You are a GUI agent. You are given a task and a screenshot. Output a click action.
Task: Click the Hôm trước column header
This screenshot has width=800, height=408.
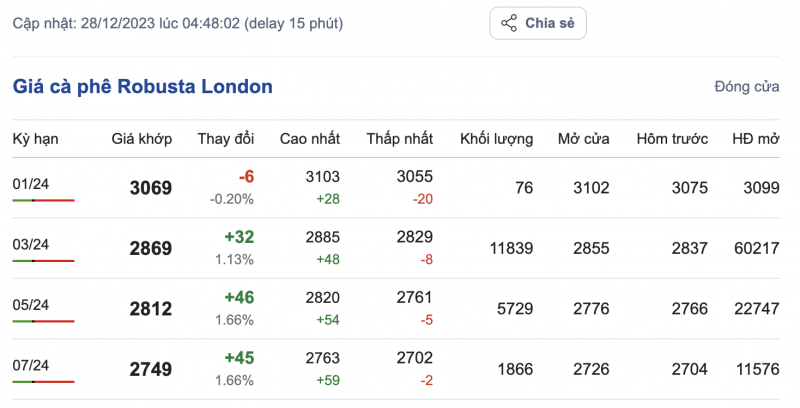[x=672, y=139]
